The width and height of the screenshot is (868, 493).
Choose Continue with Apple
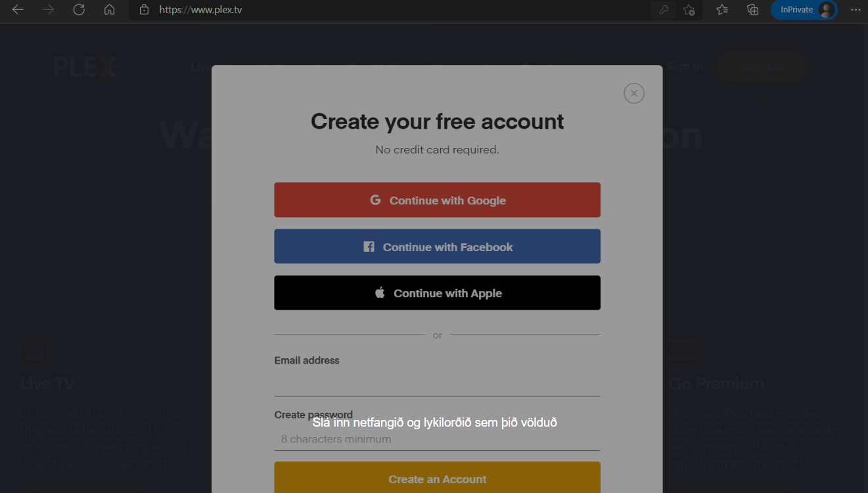tap(437, 293)
